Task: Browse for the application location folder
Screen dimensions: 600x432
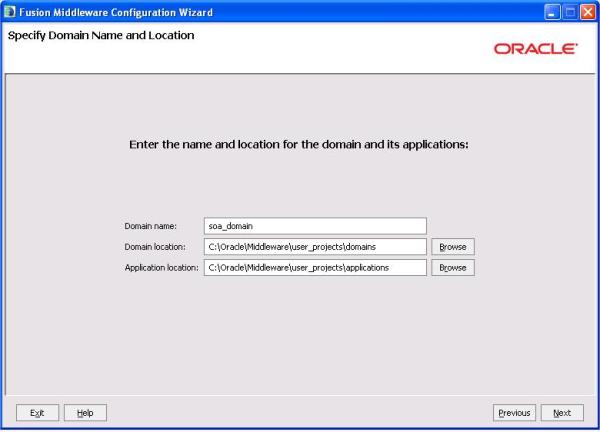Action: pyautogui.click(x=453, y=267)
